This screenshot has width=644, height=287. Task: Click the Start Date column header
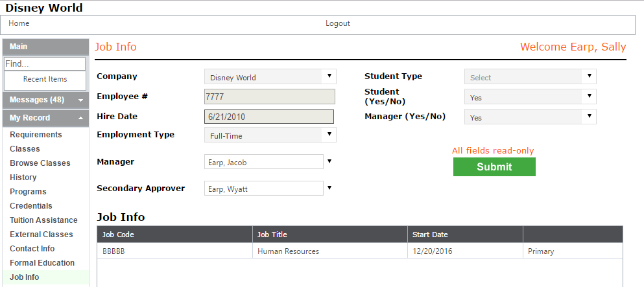coord(466,235)
